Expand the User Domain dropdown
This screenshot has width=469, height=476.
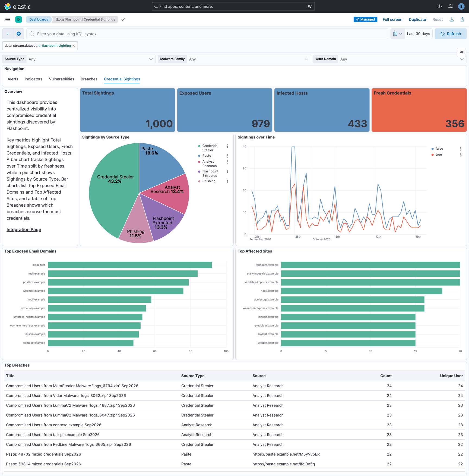pyautogui.click(x=402, y=59)
